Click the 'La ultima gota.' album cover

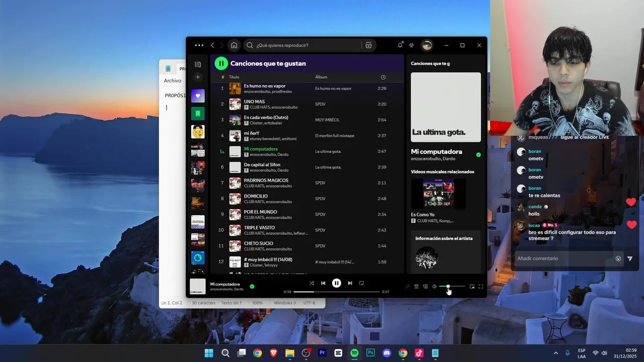click(446, 107)
